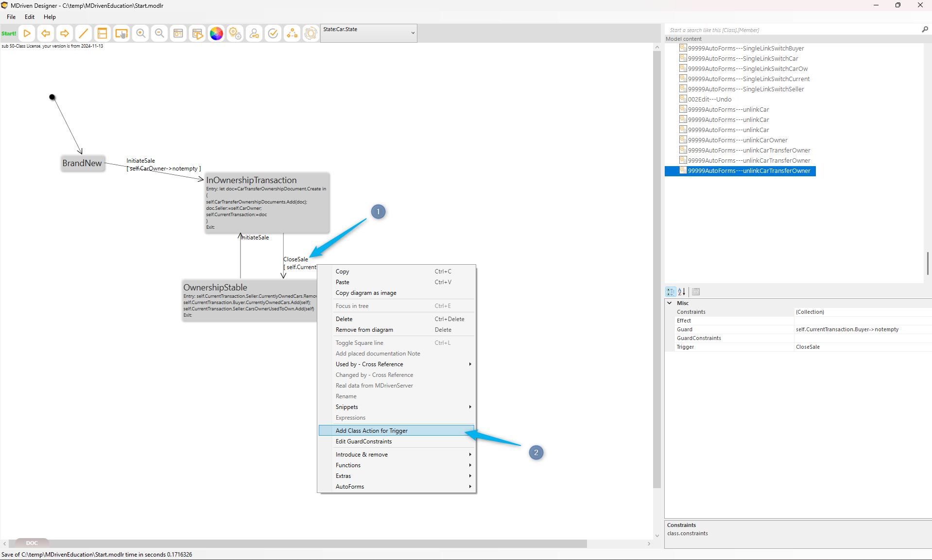Click the zoom in magnifier icon
The height and width of the screenshot is (560, 932).
click(x=140, y=34)
